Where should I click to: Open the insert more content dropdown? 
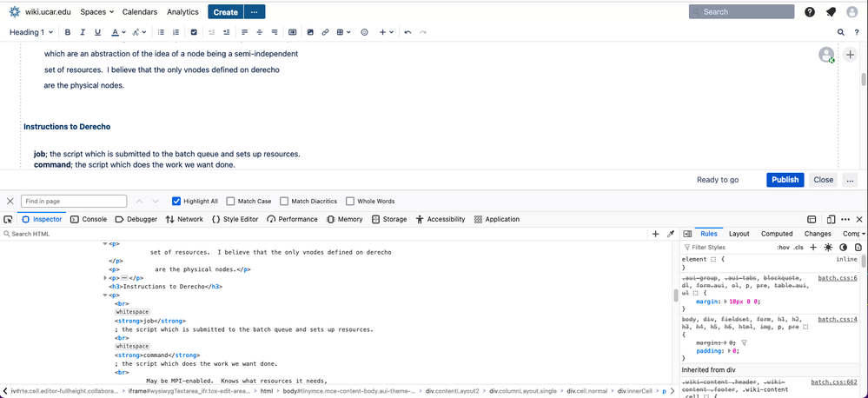[386, 32]
